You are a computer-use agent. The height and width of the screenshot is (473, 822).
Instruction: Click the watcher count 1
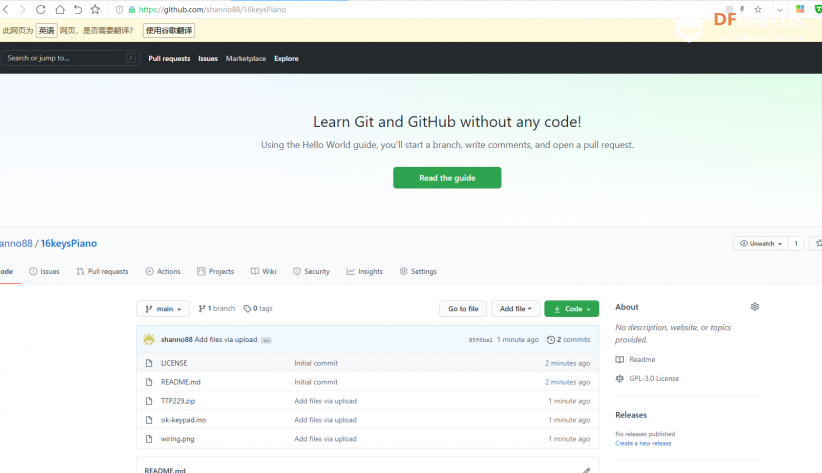click(x=796, y=243)
